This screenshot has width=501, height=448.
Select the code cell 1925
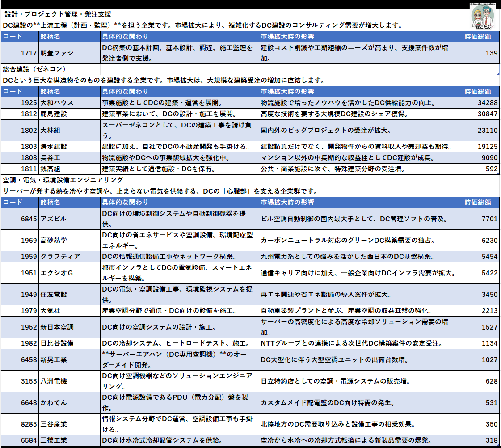pyautogui.click(x=20, y=103)
